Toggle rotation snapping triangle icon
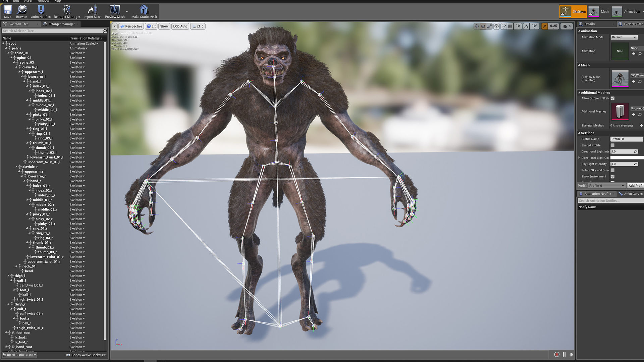Viewport: 644px width, 362px height. click(x=526, y=26)
